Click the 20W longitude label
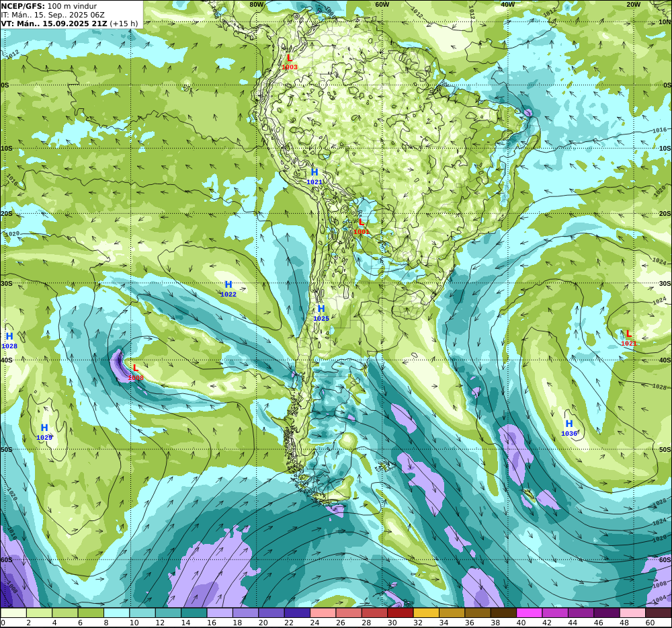The image size is (672, 628). 633,4
